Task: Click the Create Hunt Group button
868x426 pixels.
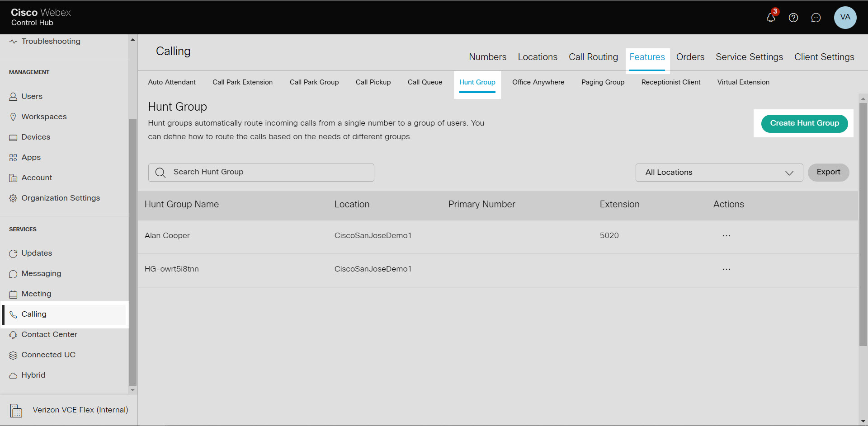Action: [804, 123]
